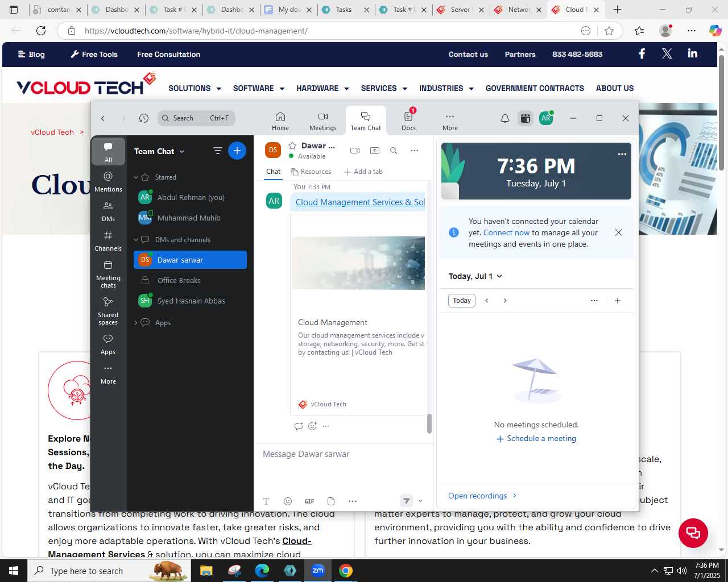Go back using Zoom back arrow
The image size is (728, 582).
point(103,118)
